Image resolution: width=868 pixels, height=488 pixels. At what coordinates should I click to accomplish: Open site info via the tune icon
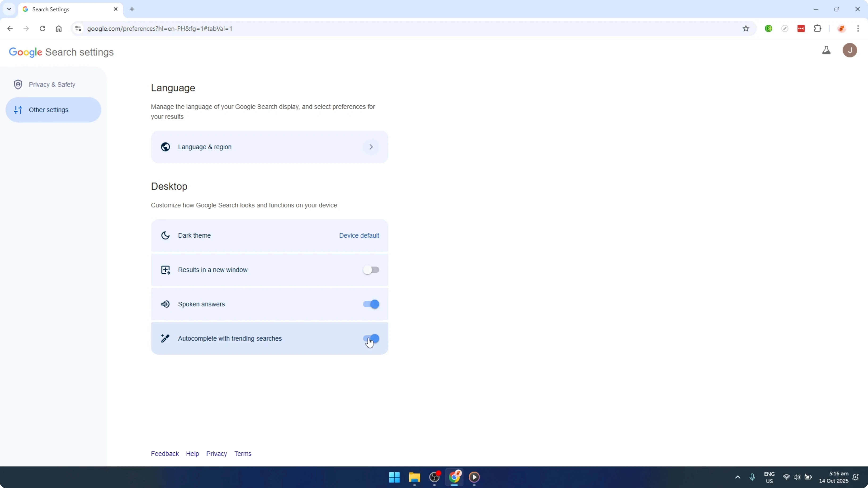click(78, 29)
